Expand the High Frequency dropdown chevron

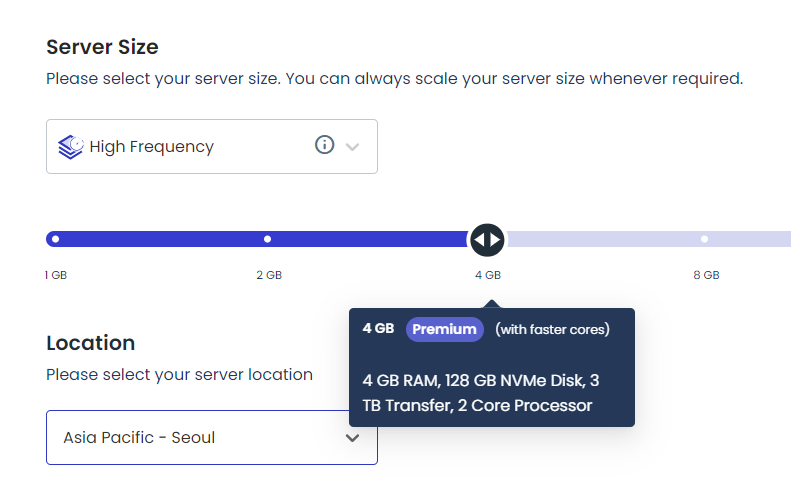(x=352, y=147)
